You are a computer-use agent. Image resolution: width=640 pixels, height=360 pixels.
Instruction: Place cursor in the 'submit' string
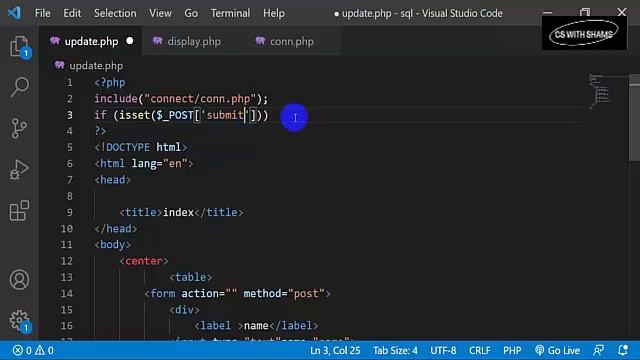[225, 115]
